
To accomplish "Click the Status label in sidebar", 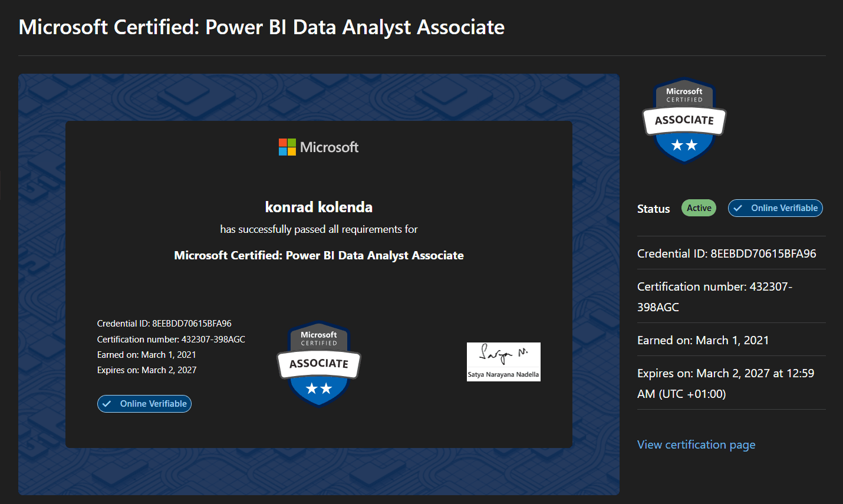I will 654,209.
